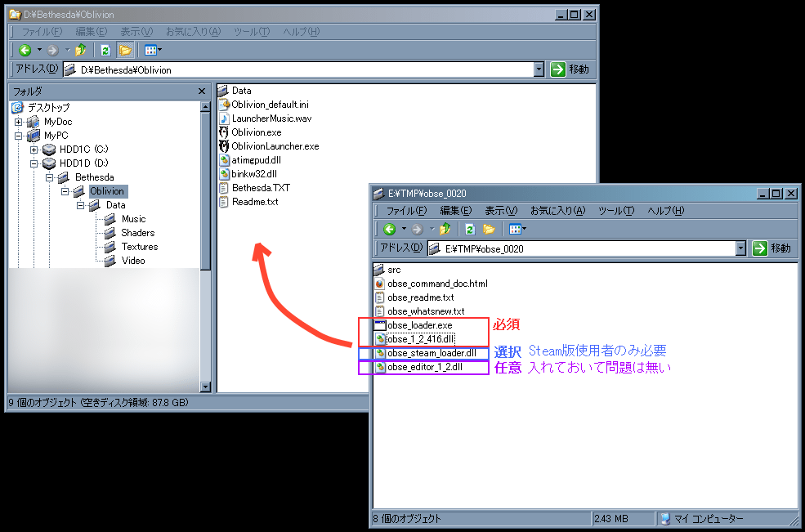Go up one folder in the Oblivion window

pos(80,50)
